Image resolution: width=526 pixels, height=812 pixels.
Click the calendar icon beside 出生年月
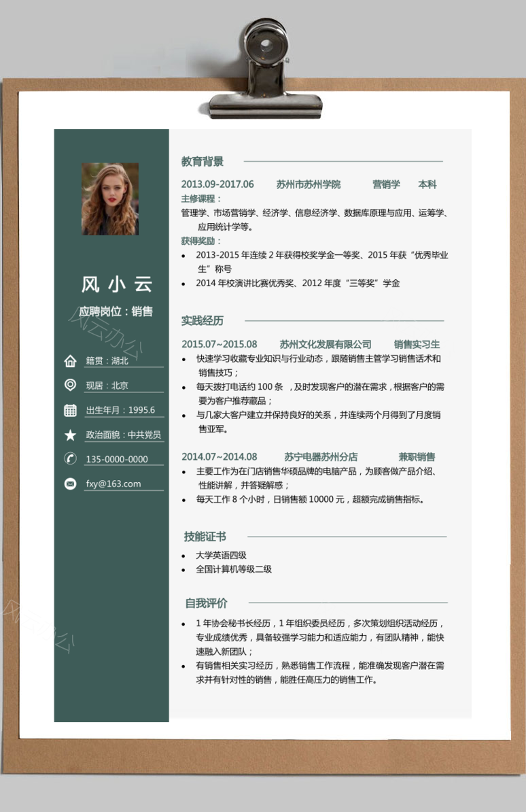[71, 410]
